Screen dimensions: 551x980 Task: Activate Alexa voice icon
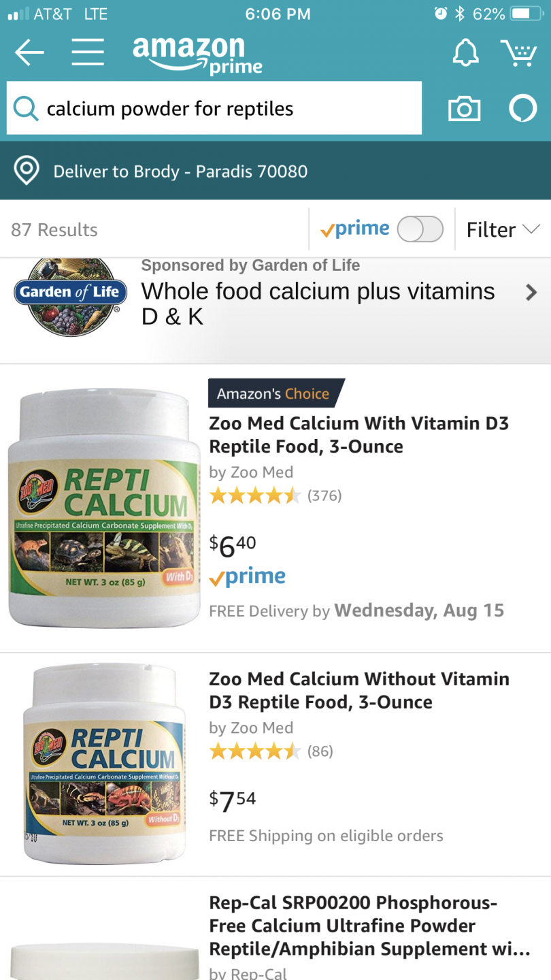point(523,109)
